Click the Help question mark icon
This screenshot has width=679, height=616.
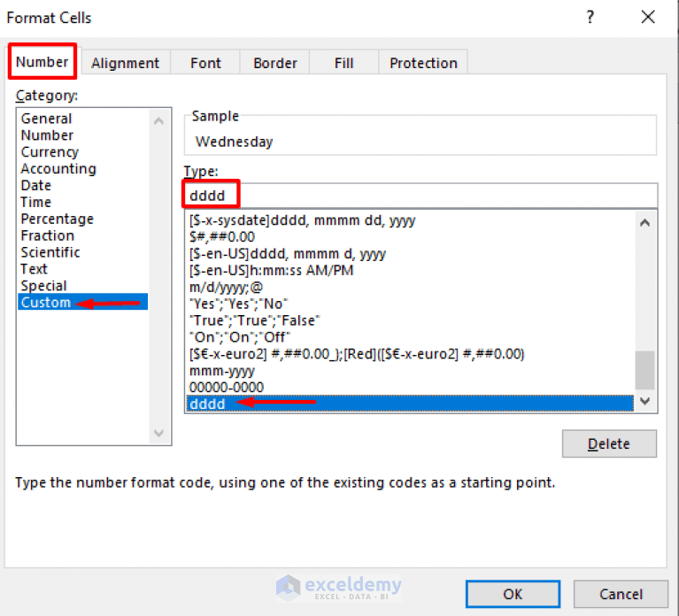tap(590, 18)
